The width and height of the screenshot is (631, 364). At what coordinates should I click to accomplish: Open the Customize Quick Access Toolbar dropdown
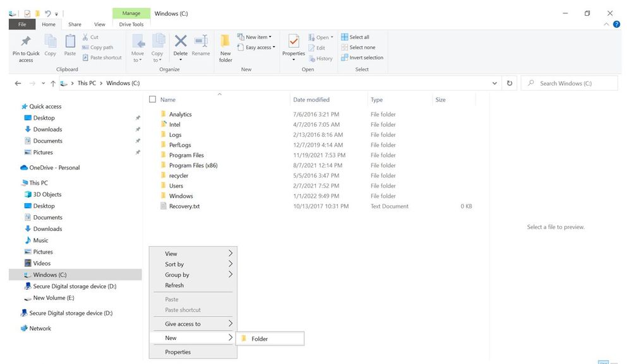(x=57, y=14)
